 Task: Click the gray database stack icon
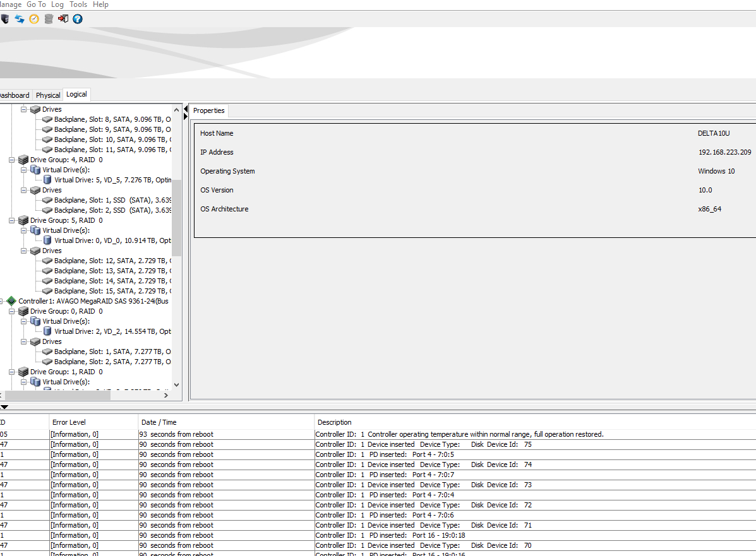pos(49,19)
